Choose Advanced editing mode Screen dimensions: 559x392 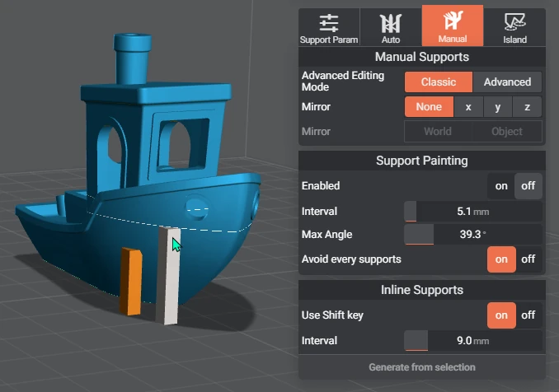507,82
